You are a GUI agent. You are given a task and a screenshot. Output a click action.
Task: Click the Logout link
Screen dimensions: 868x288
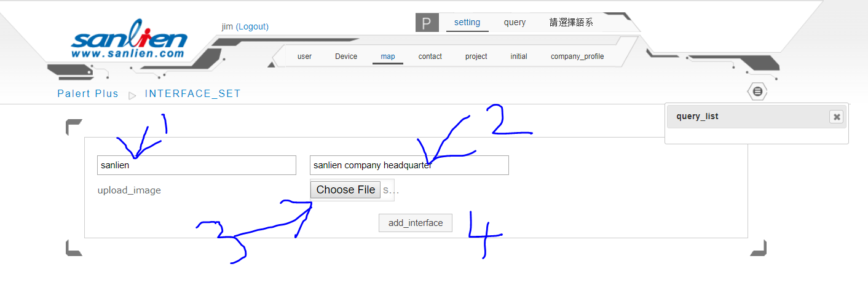point(253,26)
